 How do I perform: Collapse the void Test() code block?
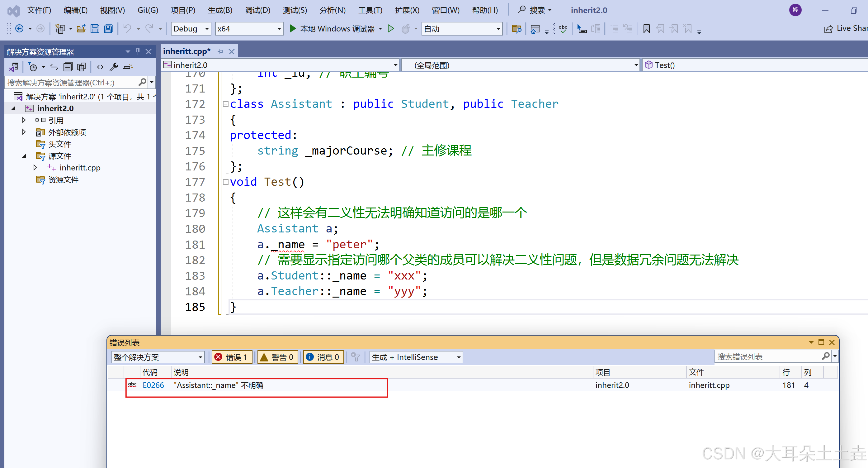tap(225, 182)
